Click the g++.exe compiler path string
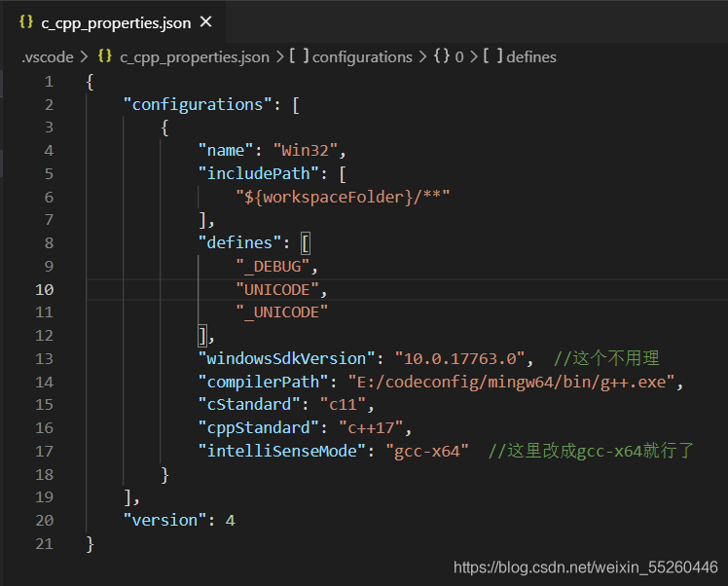728x586 pixels. (x=511, y=383)
